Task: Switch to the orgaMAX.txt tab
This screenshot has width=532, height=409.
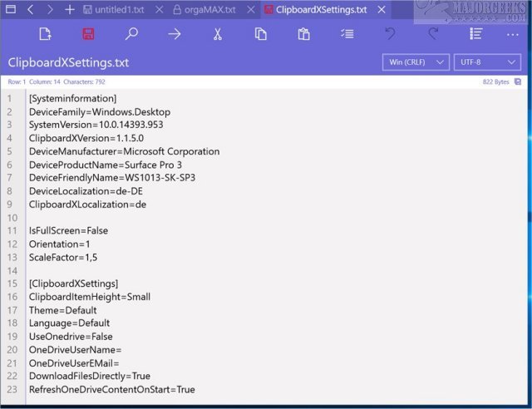Action: pyautogui.click(x=204, y=9)
